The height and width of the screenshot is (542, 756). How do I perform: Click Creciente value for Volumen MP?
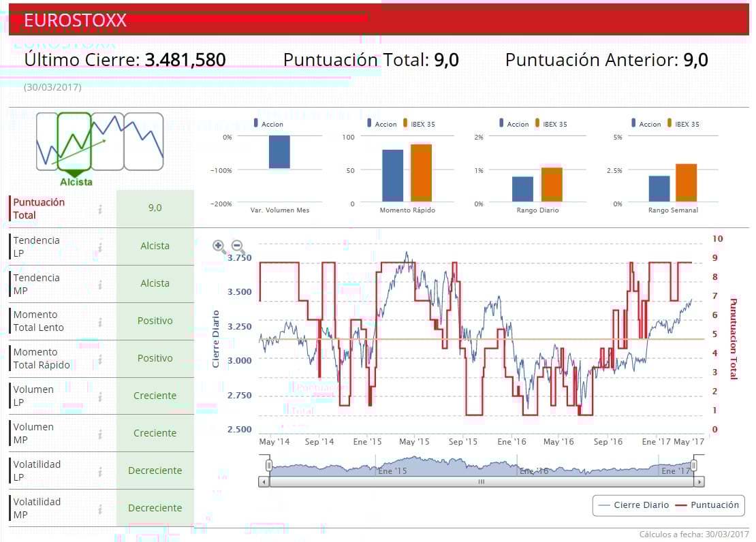pyautogui.click(x=155, y=433)
